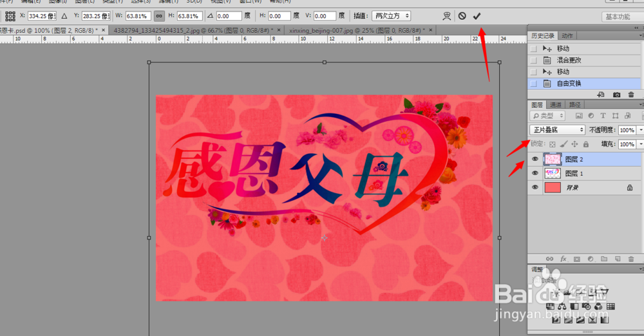Add a Color Balance adjustment scales icon
The image size is (644, 336).
click(562, 306)
